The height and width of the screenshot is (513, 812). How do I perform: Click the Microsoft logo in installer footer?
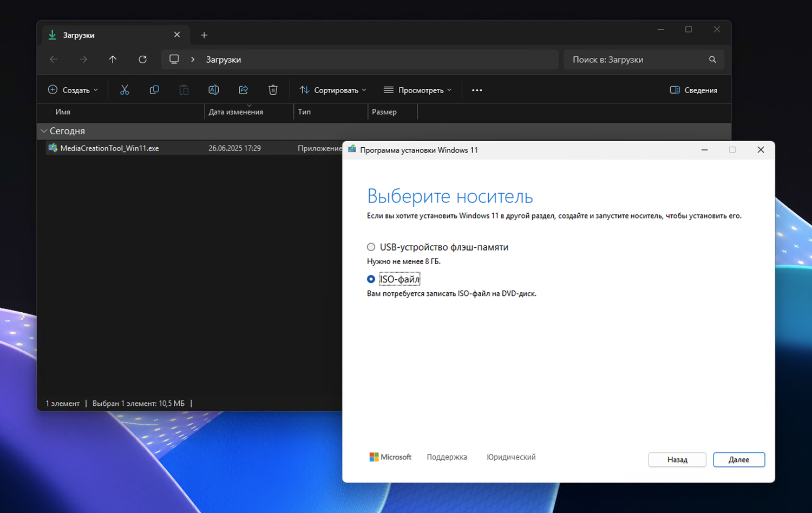[390, 457]
